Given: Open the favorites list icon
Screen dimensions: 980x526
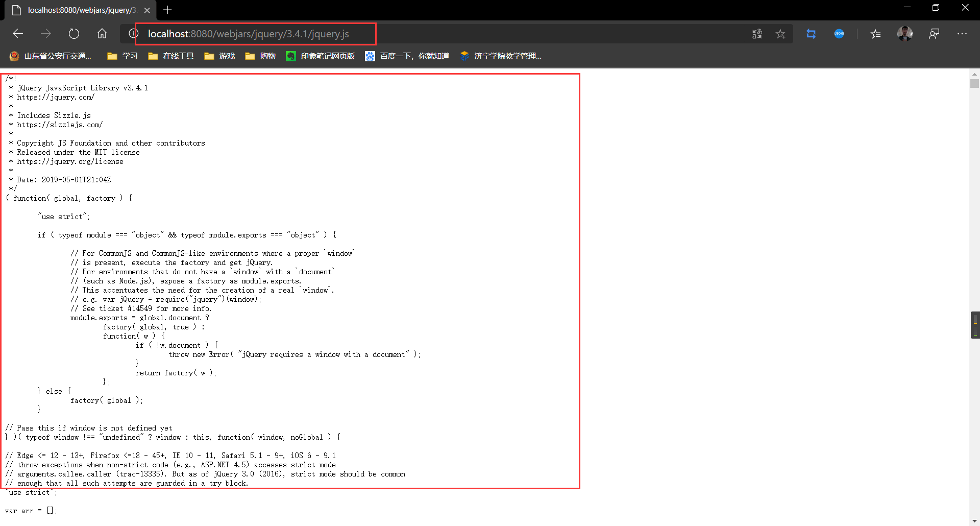Looking at the screenshot, I should pyautogui.click(x=876, y=34).
